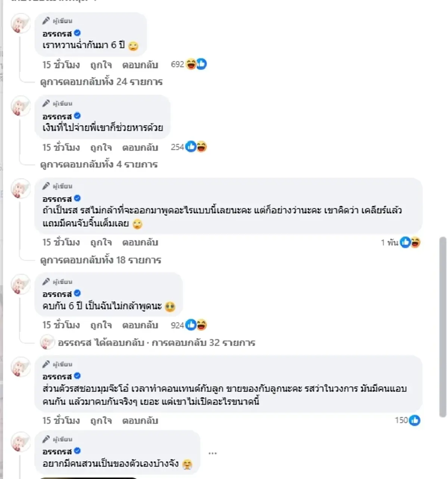This screenshot has width=448, height=479.
Task: Click ตอบกลับ on the first comment
Action: point(140,65)
